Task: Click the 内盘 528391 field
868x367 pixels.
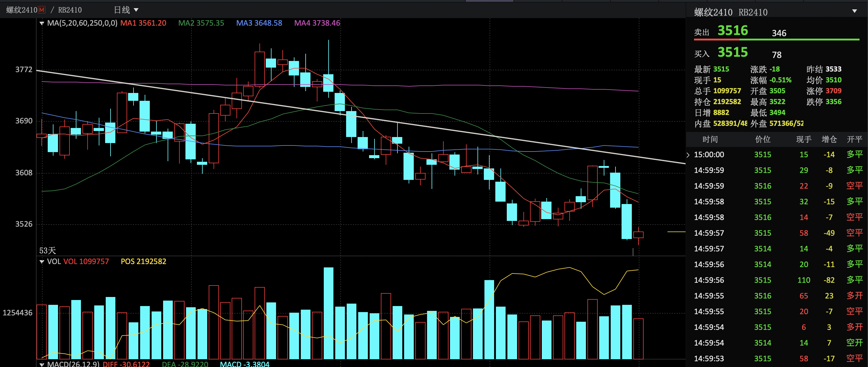Action: (x=721, y=123)
